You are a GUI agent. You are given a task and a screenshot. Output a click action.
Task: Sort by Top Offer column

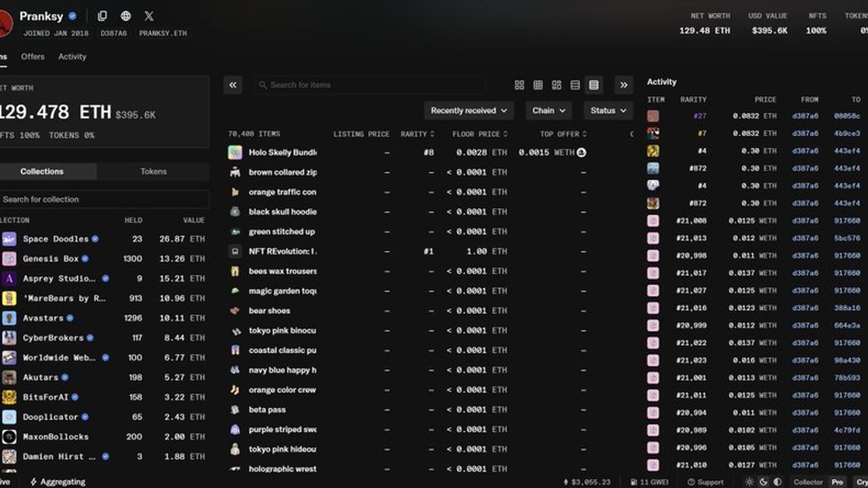point(563,134)
